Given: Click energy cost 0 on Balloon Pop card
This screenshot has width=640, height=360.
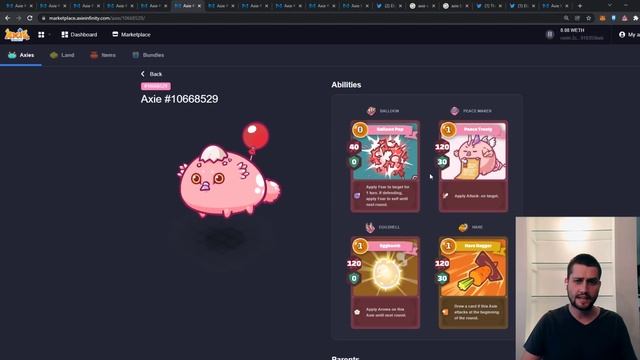Looking at the screenshot, I should click(x=360, y=130).
